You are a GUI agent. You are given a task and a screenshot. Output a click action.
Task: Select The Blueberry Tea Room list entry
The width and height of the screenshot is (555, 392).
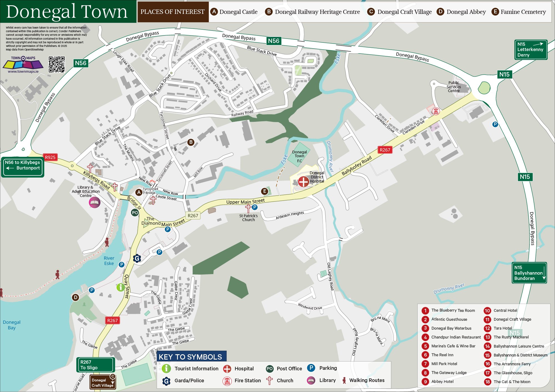[453, 310]
